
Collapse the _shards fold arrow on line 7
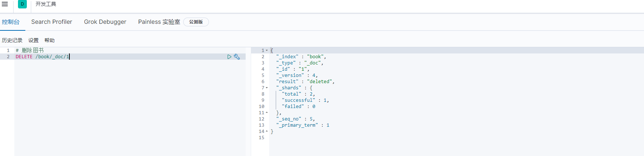point(267,88)
